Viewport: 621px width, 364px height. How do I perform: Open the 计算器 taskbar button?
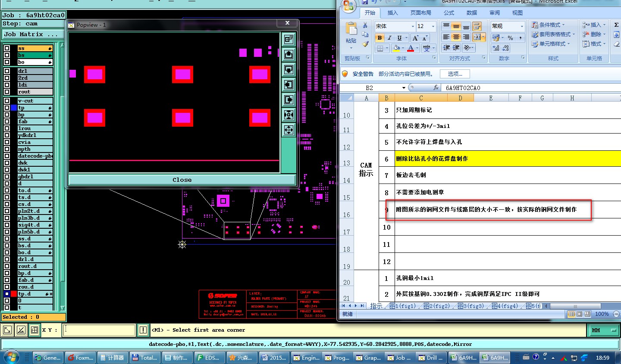[112, 358]
